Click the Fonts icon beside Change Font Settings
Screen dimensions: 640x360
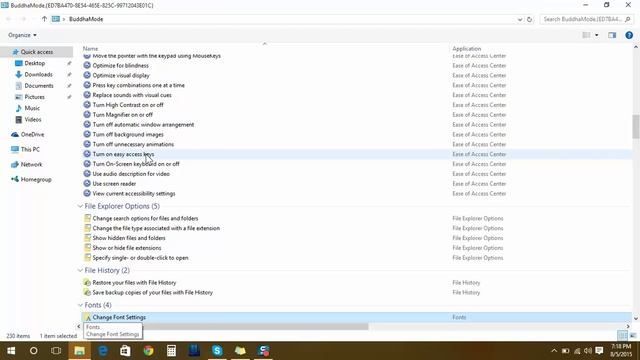pos(87,317)
